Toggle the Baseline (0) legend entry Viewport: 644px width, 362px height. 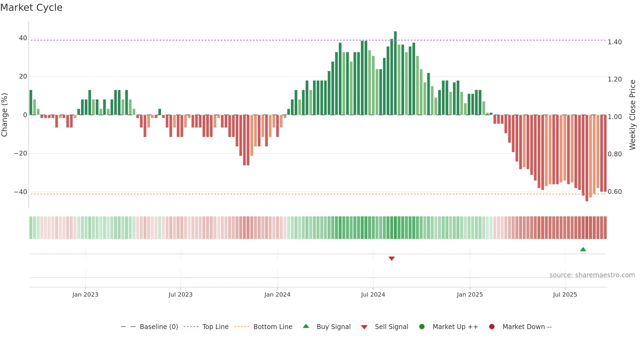tap(149, 327)
